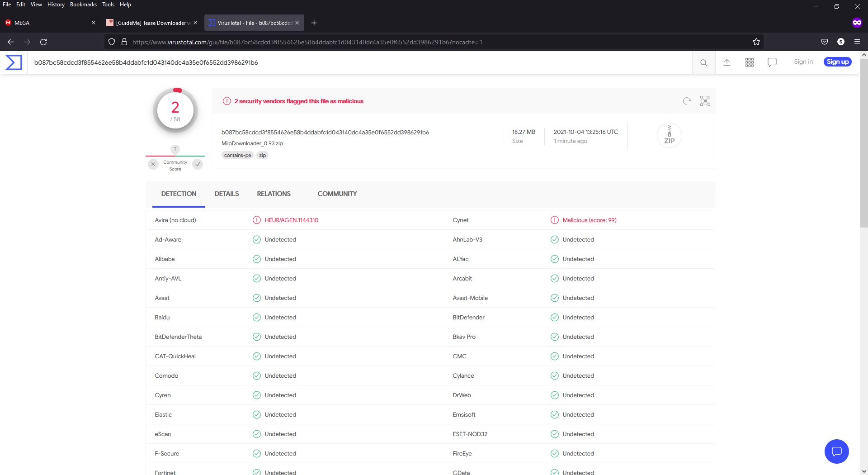Screen dimensions: 868x475
Task: Switch to the DETAILS tab
Action: [226, 194]
